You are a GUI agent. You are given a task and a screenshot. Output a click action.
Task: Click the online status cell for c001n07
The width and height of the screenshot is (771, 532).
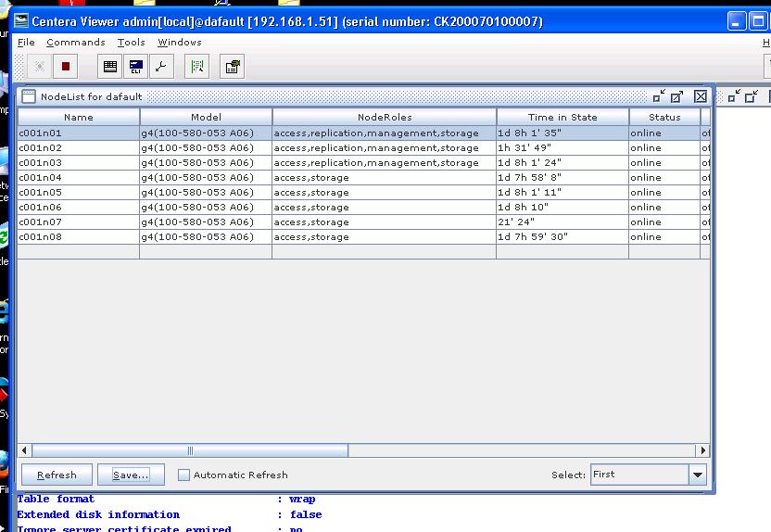pyautogui.click(x=664, y=222)
